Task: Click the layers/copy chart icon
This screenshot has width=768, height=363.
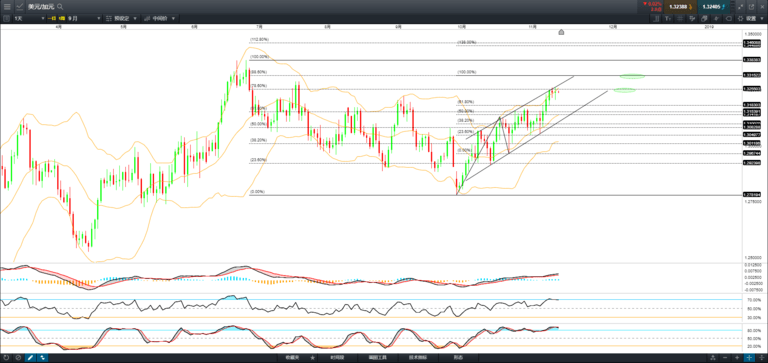Action: click(704, 18)
